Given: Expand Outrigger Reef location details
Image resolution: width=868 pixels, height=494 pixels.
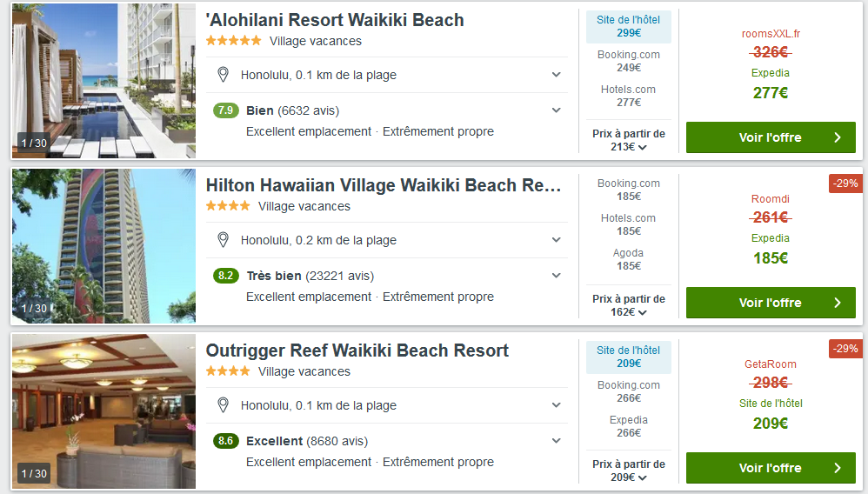Looking at the screenshot, I should [x=557, y=405].
